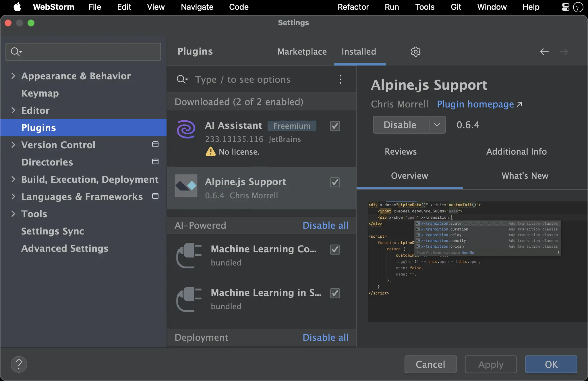Open the Navigate menu
588x381 pixels.
pos(197,7)
